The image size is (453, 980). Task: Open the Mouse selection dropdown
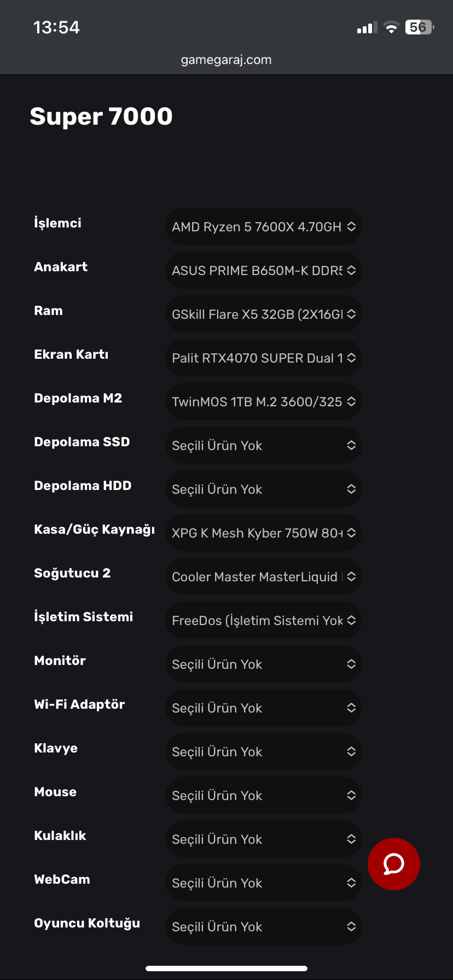pyautogui.click(x=263, y=795)
